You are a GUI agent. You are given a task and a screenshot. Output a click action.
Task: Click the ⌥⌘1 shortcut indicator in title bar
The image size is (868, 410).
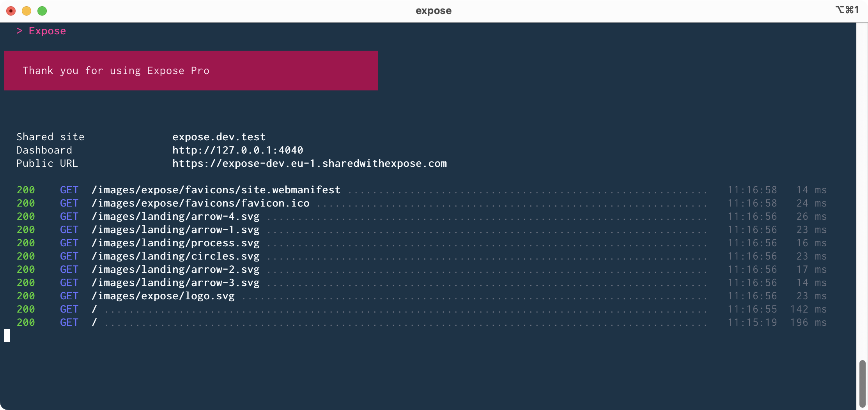(847, 10)
